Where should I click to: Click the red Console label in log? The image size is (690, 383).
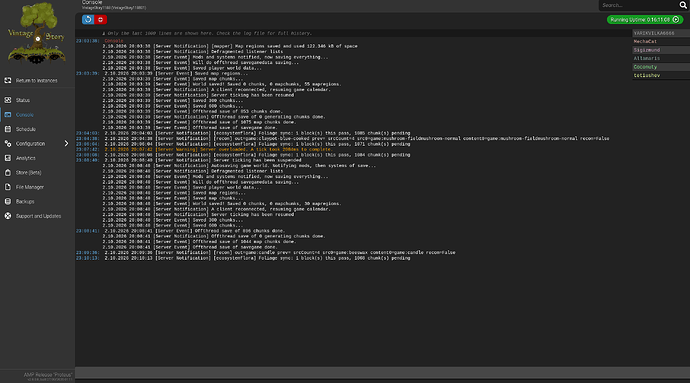click(114, 41)
